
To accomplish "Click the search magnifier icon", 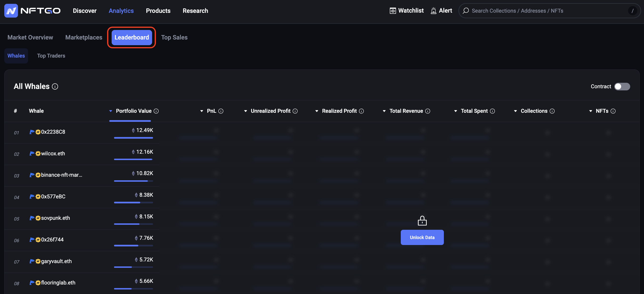I will (466, 11).
